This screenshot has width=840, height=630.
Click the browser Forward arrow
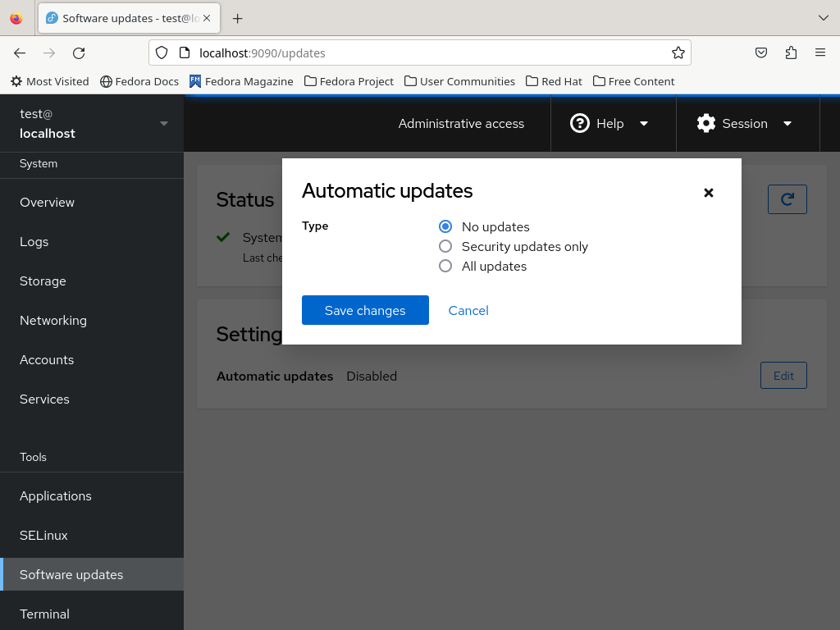click(x=49, y=53)
